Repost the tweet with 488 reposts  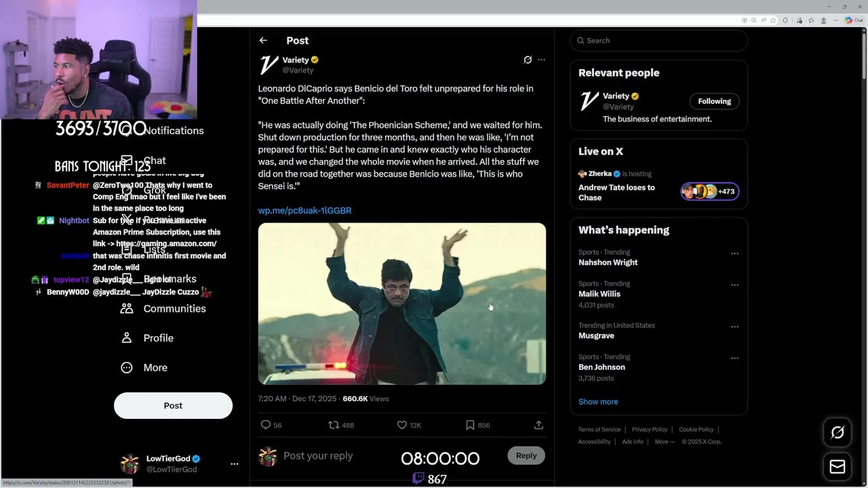point(340,425)
